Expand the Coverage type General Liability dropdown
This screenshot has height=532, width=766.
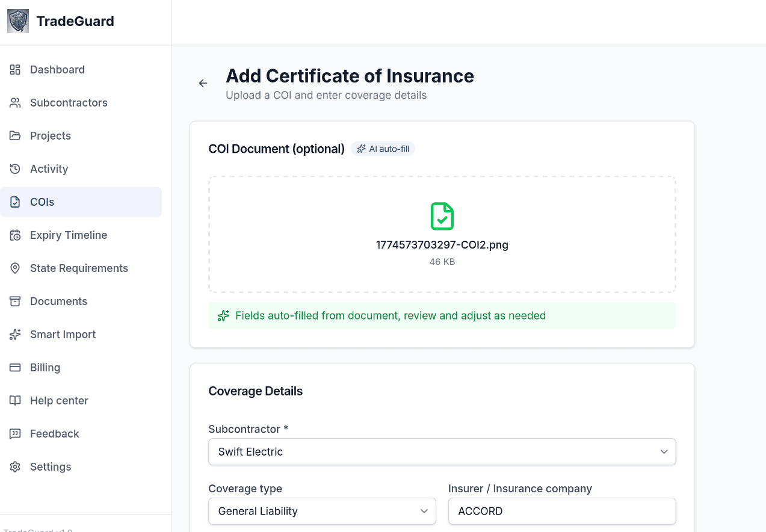[x=322, y=512]
